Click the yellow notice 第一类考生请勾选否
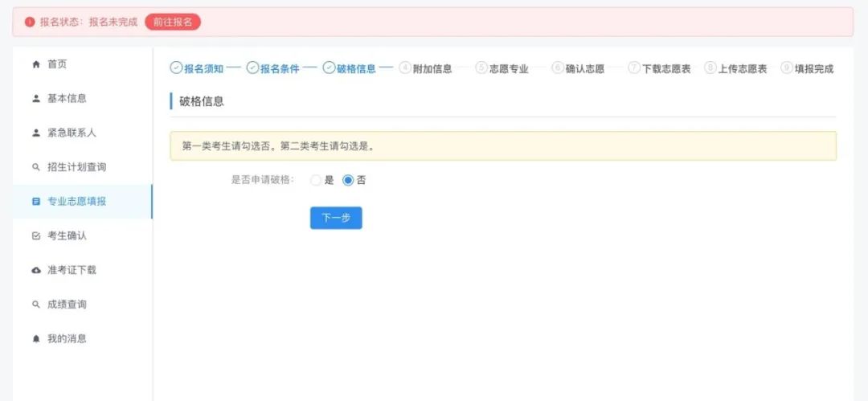Screen dimensions: 868x401 (502, 146)
